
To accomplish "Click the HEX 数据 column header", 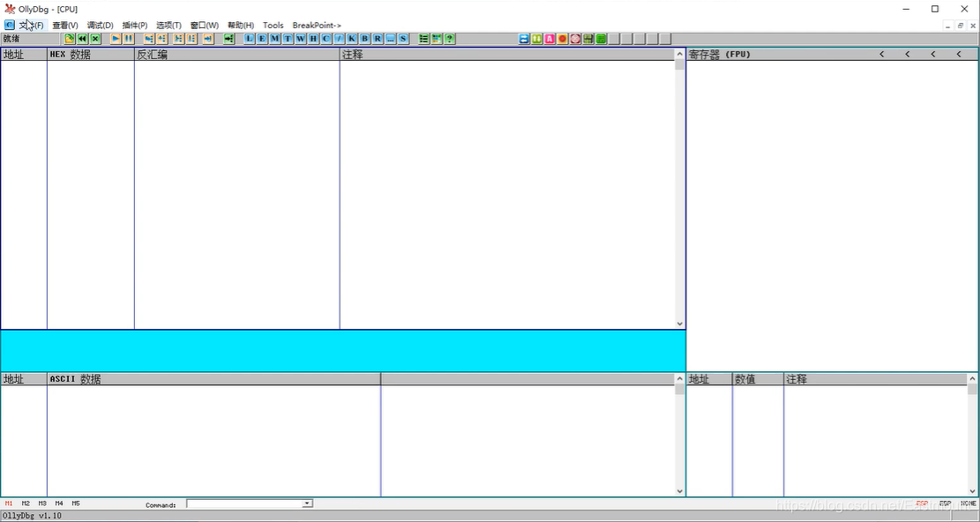I will click(x=91, y=55).
